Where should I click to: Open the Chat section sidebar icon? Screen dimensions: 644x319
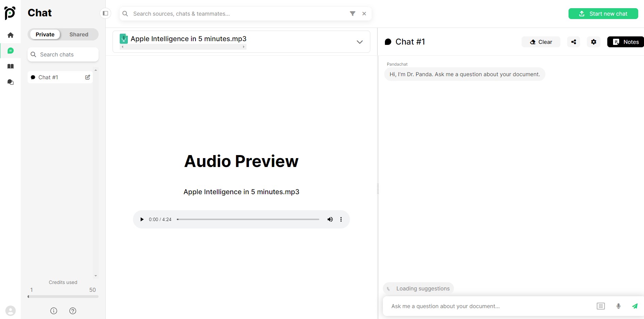coord(11,51)
